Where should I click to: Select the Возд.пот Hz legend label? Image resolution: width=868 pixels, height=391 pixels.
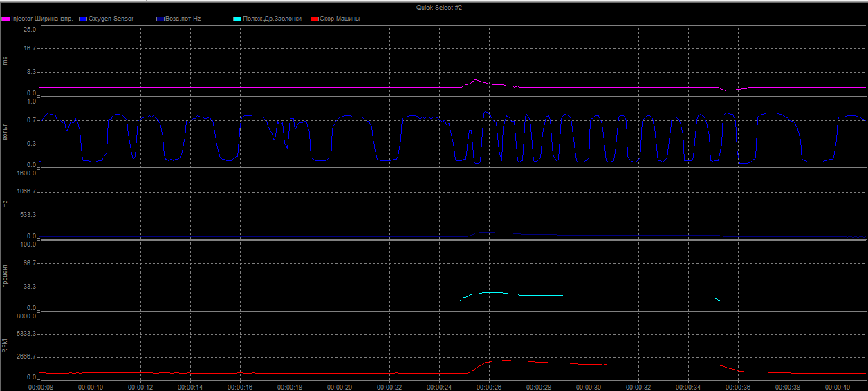coord(183,19)
